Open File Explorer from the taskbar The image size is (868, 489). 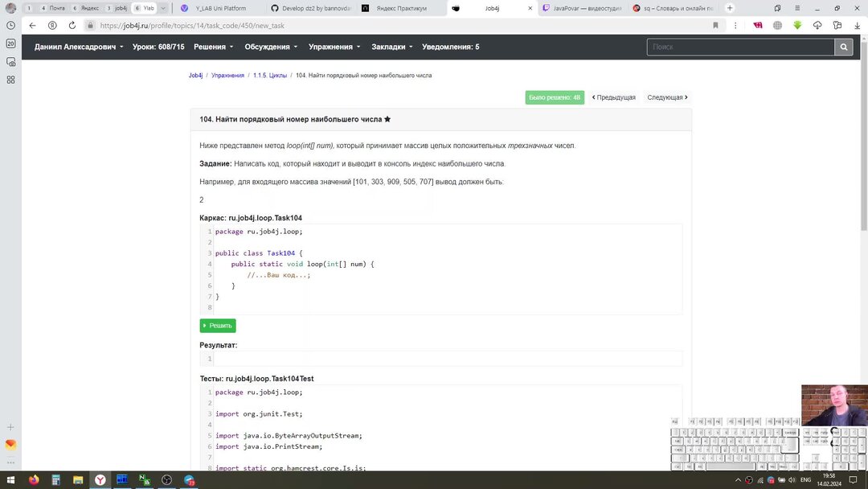tap(78, 480)
